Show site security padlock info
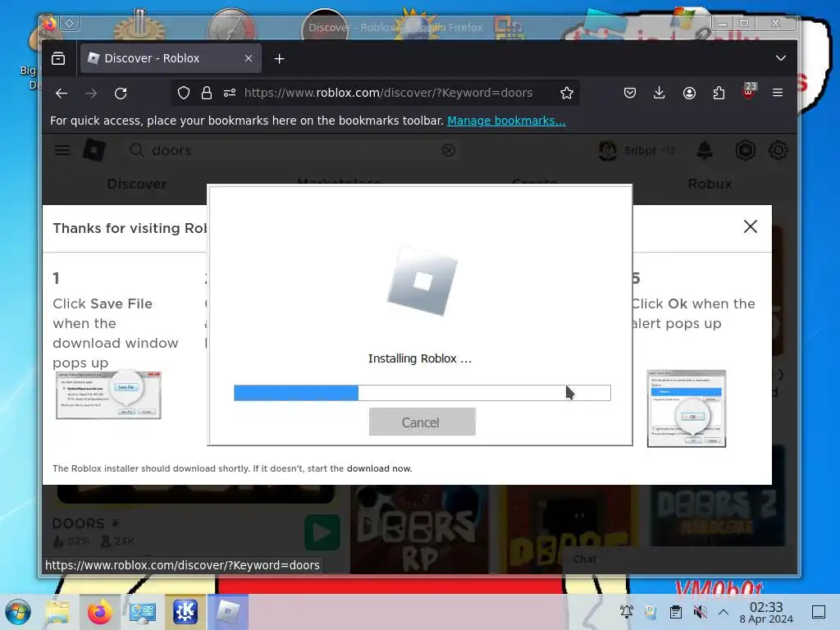840x630 pixels. click(x=206, y=94)
